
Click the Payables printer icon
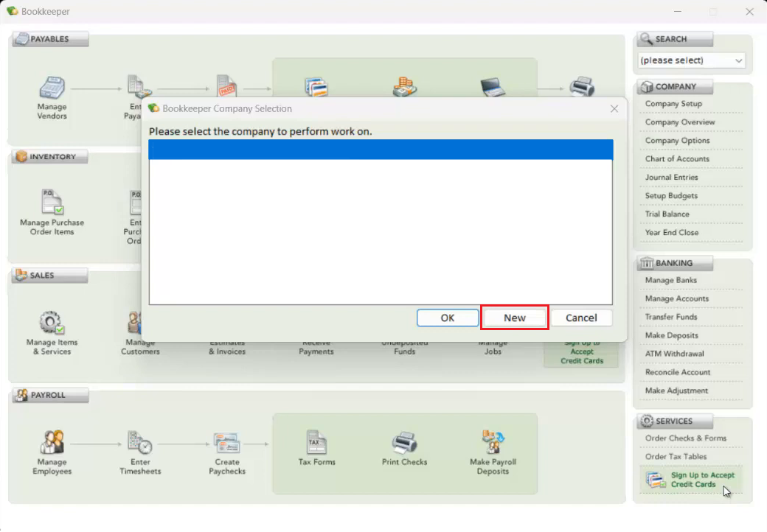click(x=582, y=86)
